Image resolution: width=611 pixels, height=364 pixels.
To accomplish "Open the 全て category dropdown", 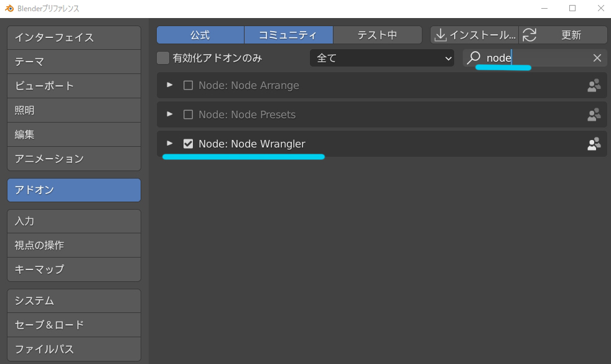I will (382, 58).
